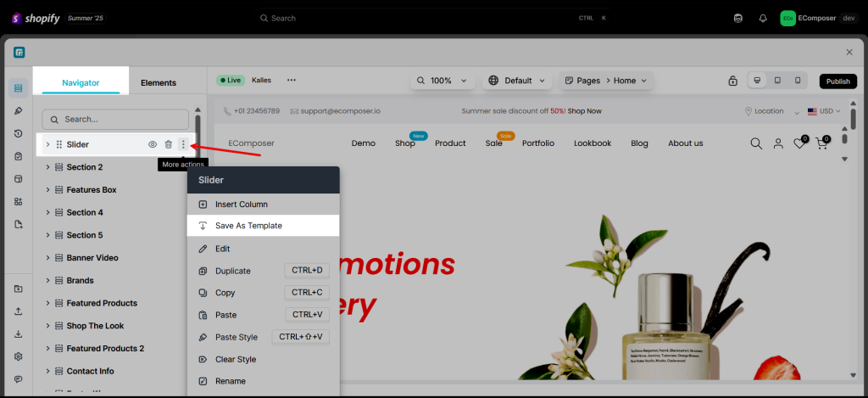Click the Shop Now link
The width and height of the screenshot is (868, 398).
[585, 111]
